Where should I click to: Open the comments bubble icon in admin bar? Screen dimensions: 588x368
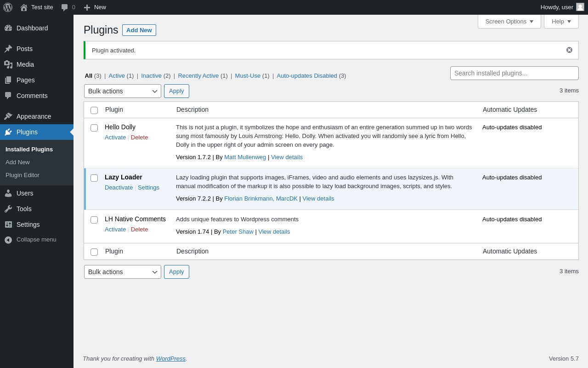point(64,7)
